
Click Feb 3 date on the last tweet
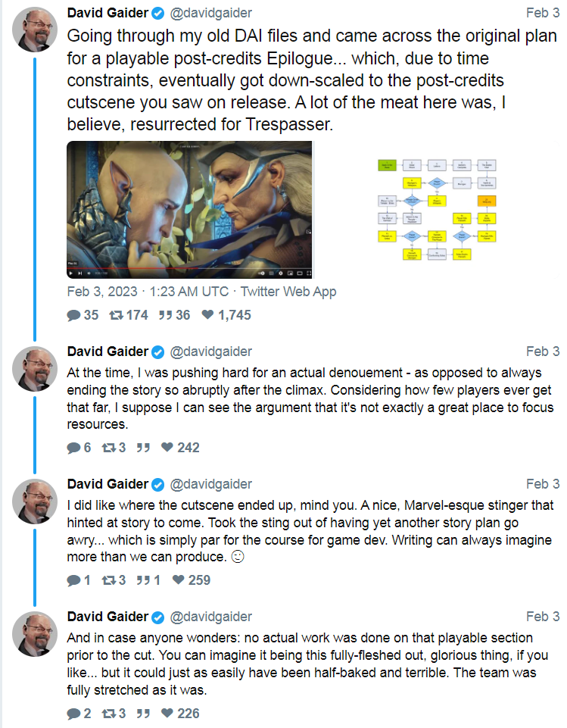coord(543,617)
